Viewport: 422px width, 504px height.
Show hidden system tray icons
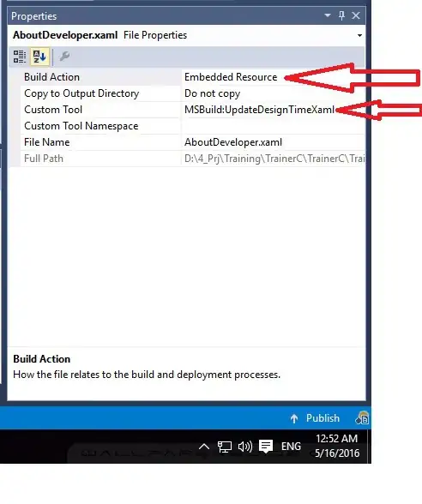204,447
